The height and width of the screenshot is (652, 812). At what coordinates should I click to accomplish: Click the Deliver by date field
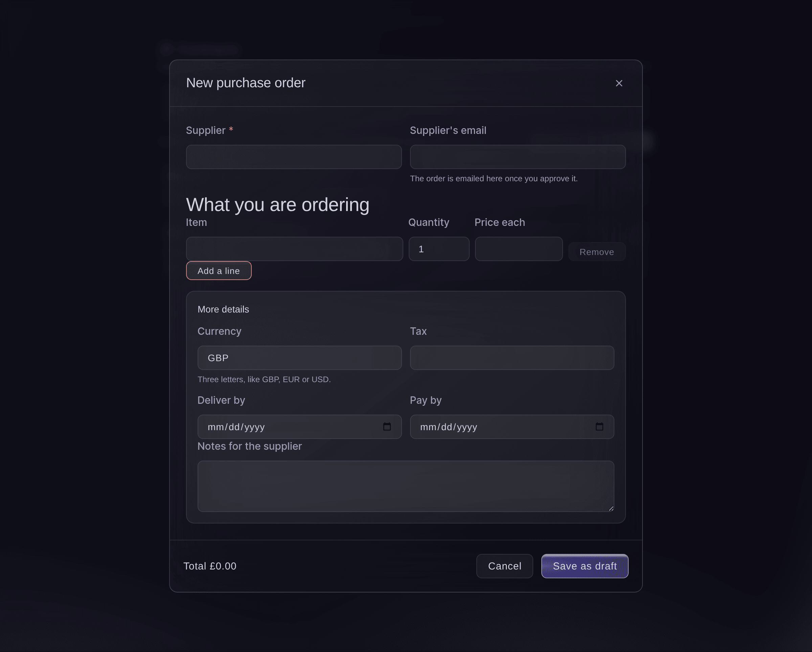tap(300, 426)
